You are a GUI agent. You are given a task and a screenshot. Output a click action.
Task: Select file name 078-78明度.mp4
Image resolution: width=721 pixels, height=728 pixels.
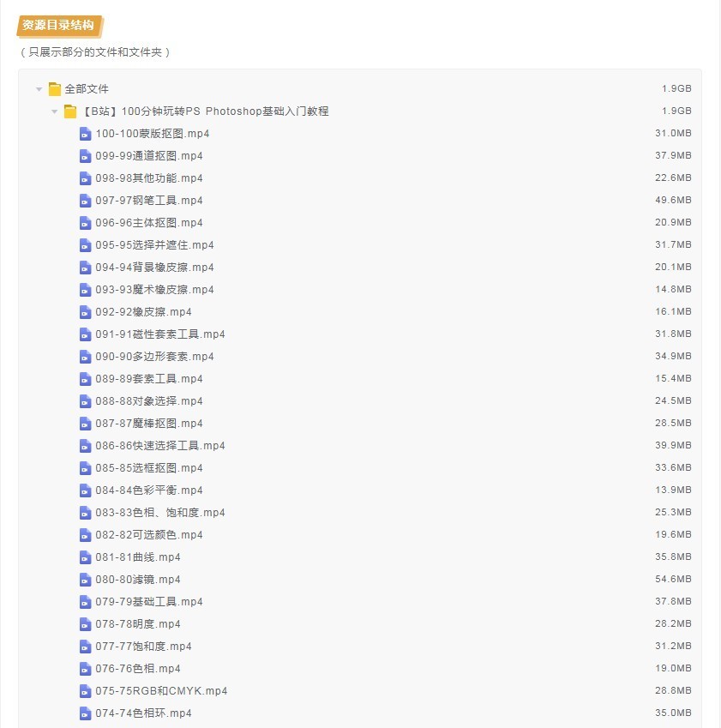click(x=138, y=624)
